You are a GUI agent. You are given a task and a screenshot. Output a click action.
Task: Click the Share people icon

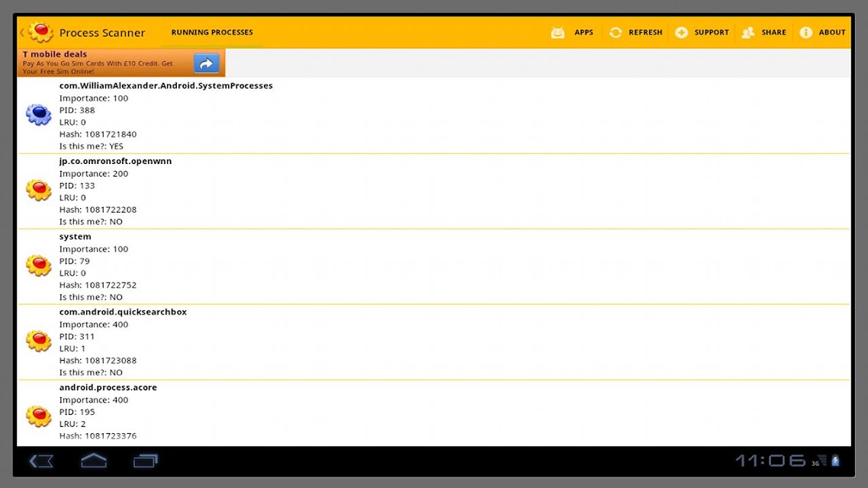(748, 33)
